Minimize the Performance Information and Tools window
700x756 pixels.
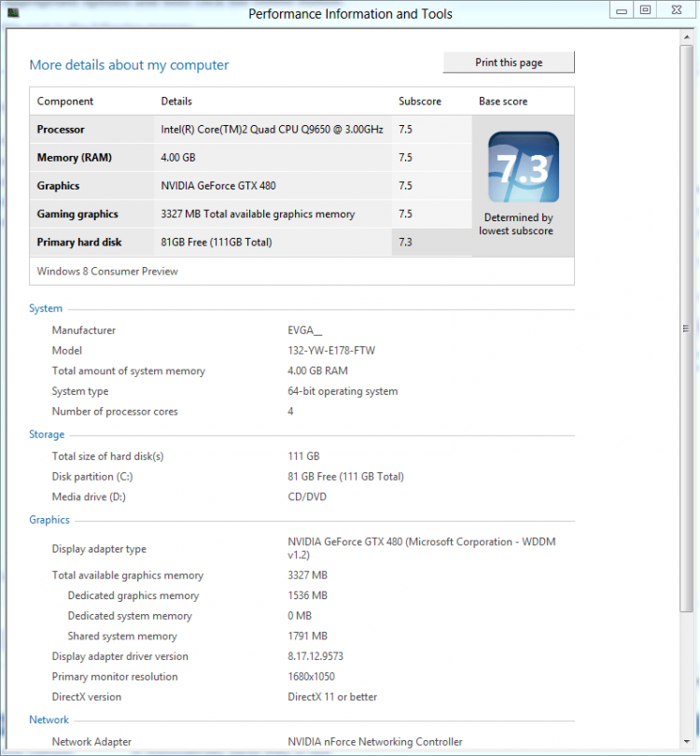(x=620, y=9)
